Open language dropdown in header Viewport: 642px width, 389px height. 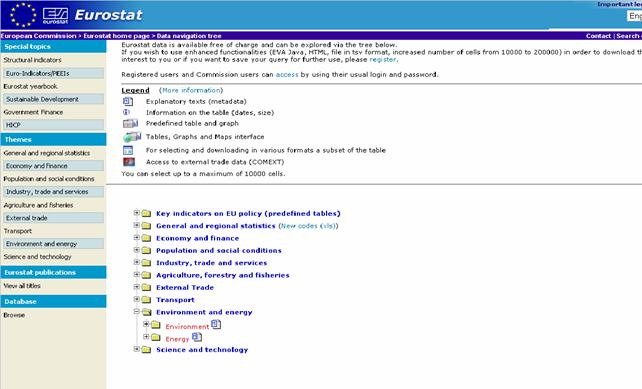coord(634,16)
